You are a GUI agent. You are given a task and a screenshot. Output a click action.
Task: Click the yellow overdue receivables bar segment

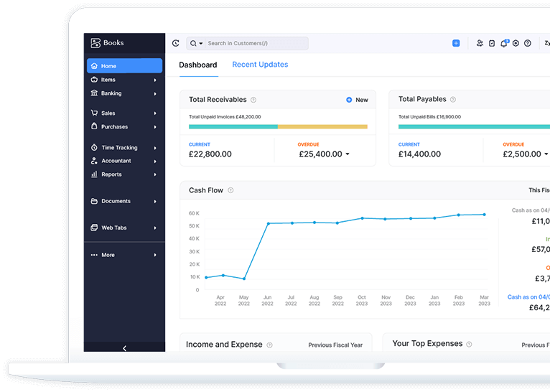pos(322,127)
